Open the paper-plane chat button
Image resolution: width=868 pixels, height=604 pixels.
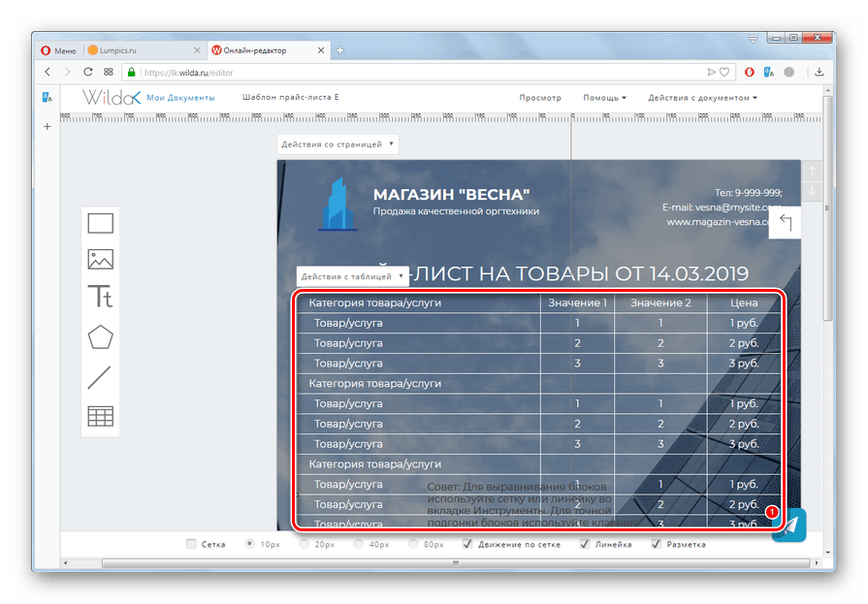click(x=789, y=525)
